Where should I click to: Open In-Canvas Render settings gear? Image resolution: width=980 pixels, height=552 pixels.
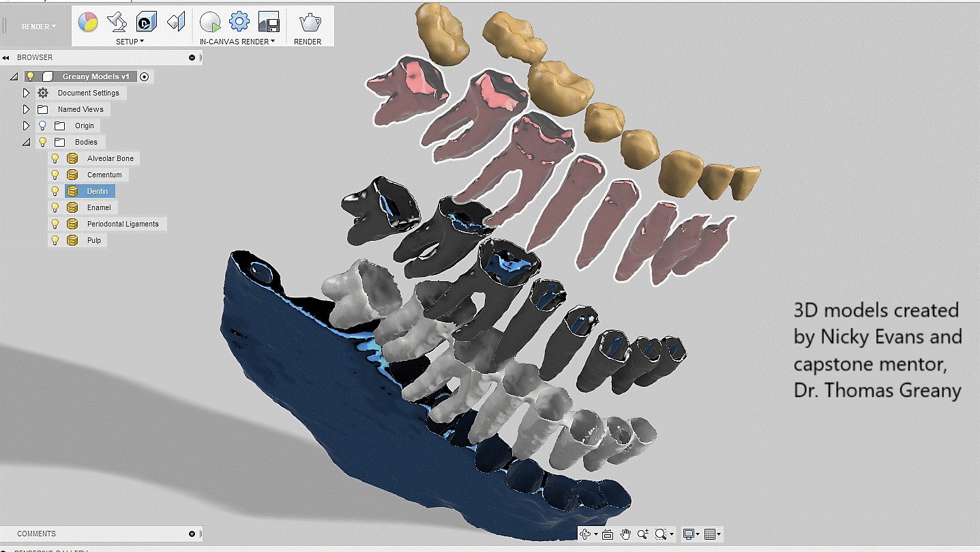point(239,22)
